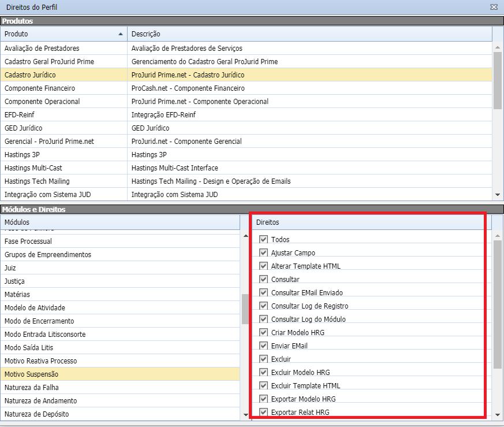504x427 pixels.
Task: Select product Avaliação de Prestadores
Action: pyautogui.click(x=64, y=49)
